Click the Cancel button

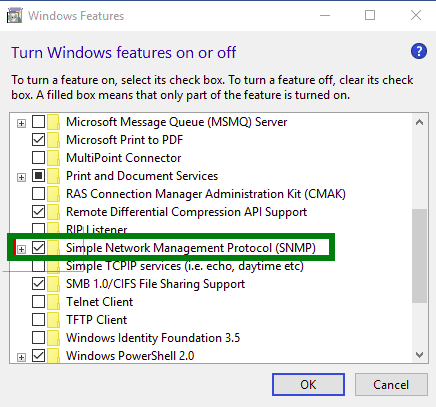point(391,385)
